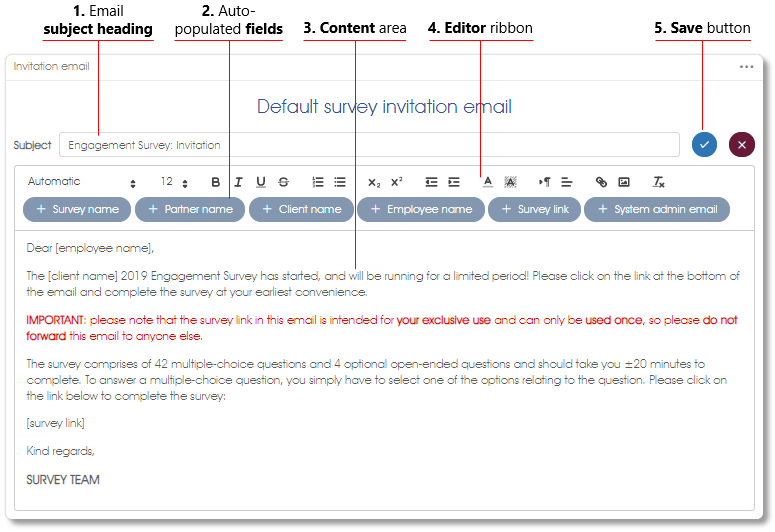Insert a numbered list
This screenshot has width=775, height=532.
[x=318, y=182]
